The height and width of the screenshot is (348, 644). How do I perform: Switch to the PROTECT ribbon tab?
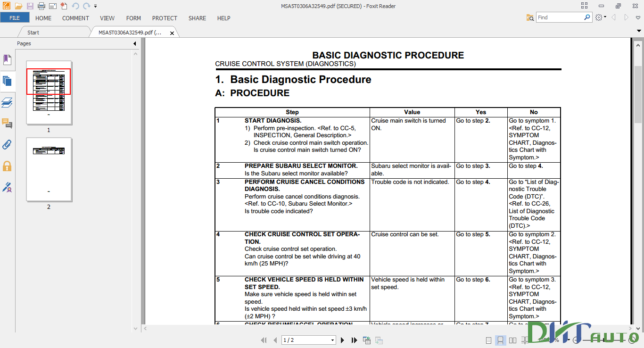pyautogui.click(x=165, y=18)
